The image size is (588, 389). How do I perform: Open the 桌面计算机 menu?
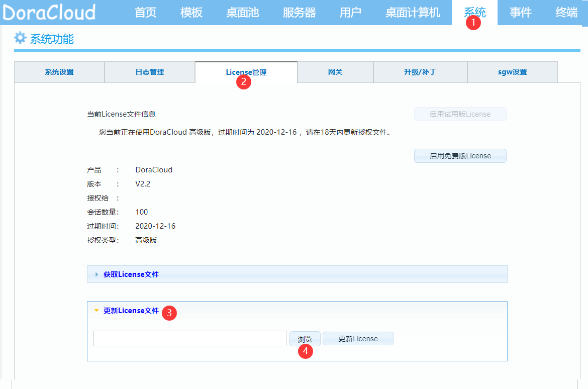tap(413, 13)
